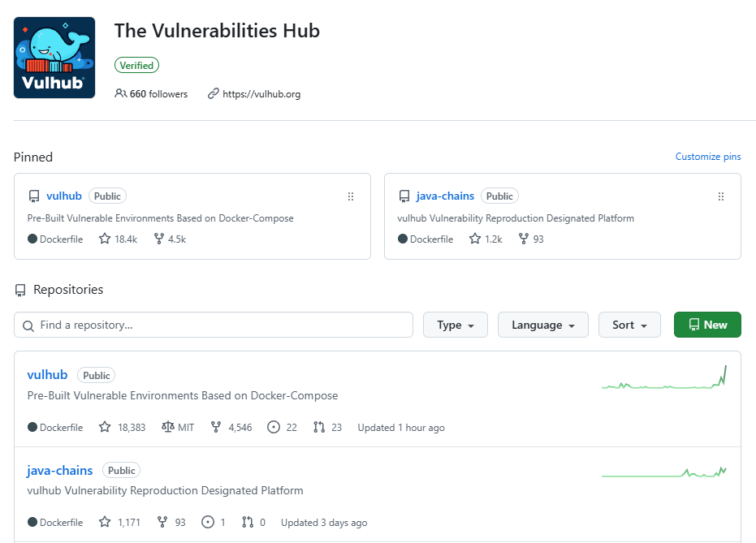756x543 pixels.
Task: Click the repo icon on the pinned vulhub card
Action: point(34,196)
